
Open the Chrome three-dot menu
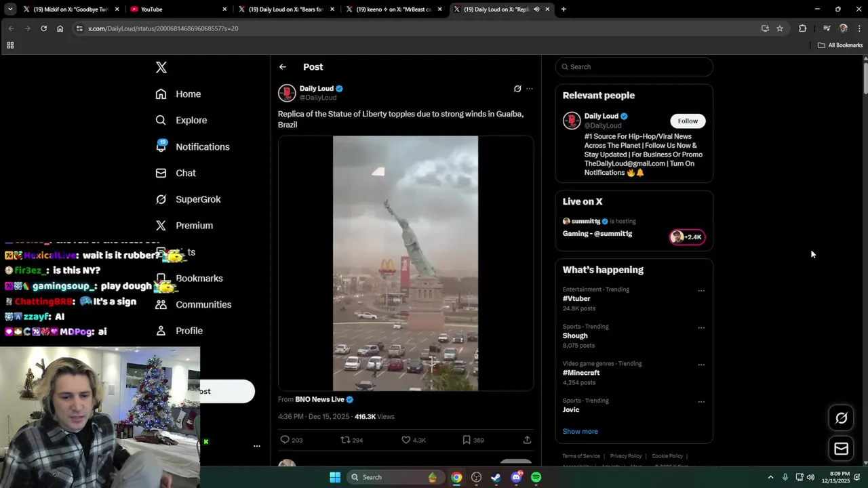pos(859,28)
